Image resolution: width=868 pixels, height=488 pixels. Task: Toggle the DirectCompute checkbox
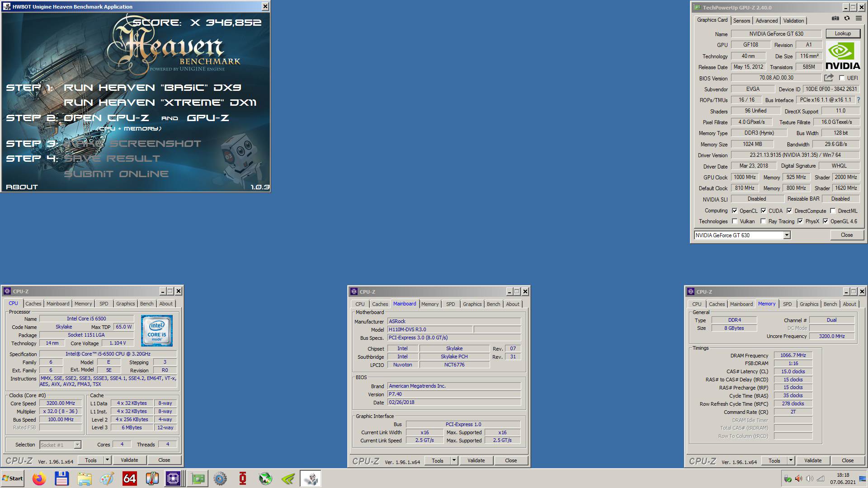pos(789,211)
